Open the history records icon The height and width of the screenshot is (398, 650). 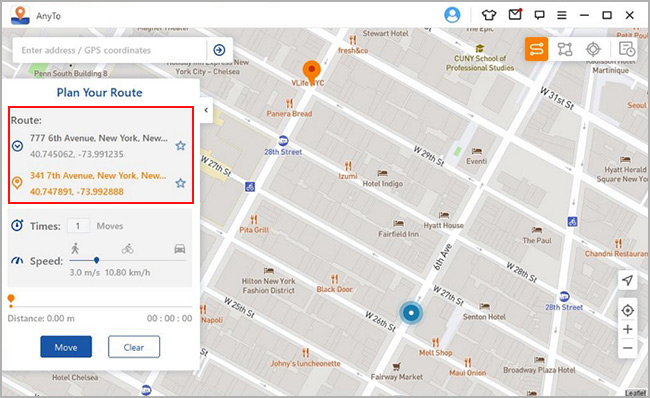click(x=626, y=49)
